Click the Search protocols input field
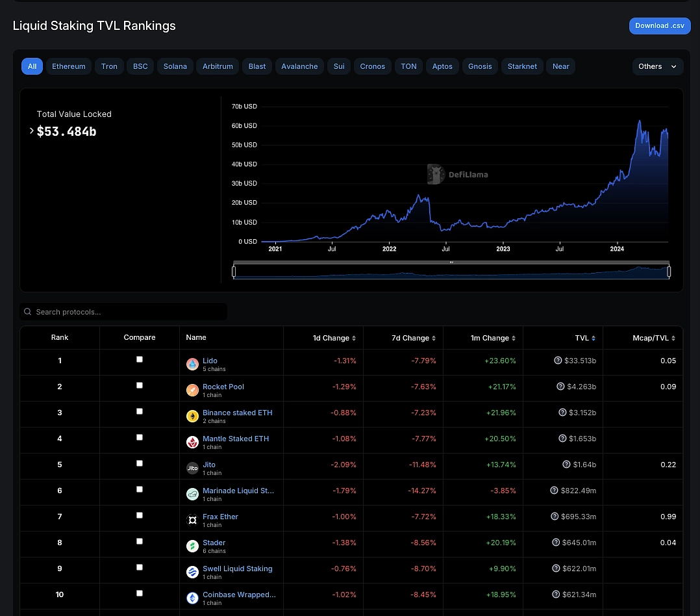The height and width of the screenshot is (616, 700). click(123, 311)
